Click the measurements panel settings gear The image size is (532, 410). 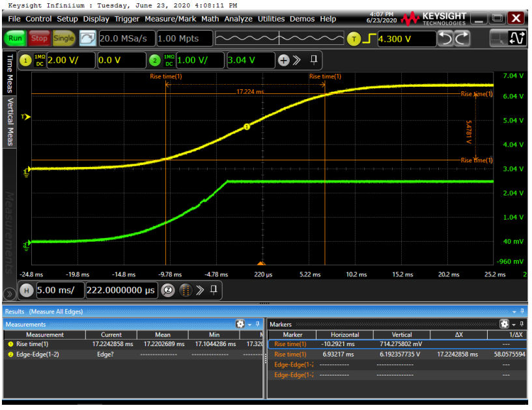pyautogui.click(x=240, y=324)
